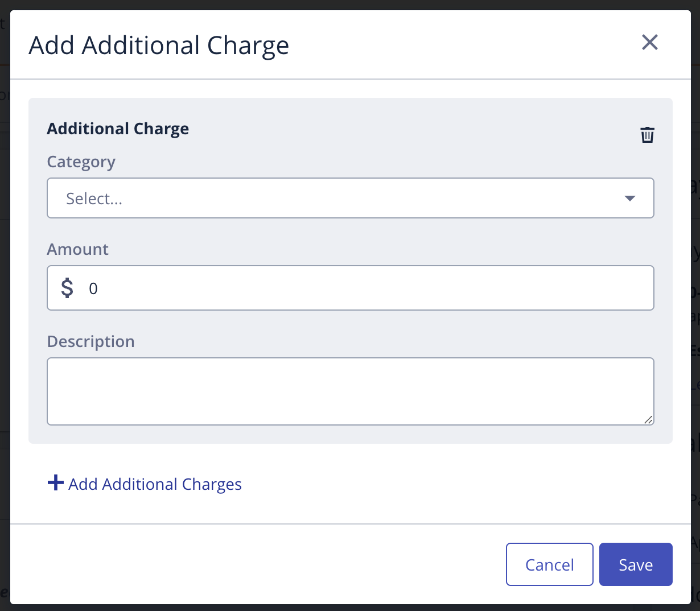Click the Category label above the selector

tap(81, 162)
